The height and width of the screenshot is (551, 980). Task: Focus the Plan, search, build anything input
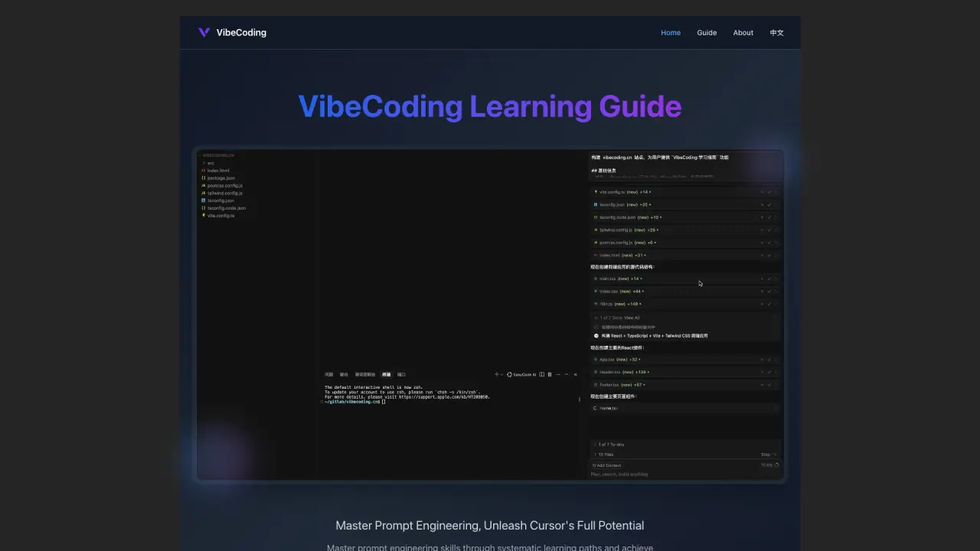(x=686, y=474)
